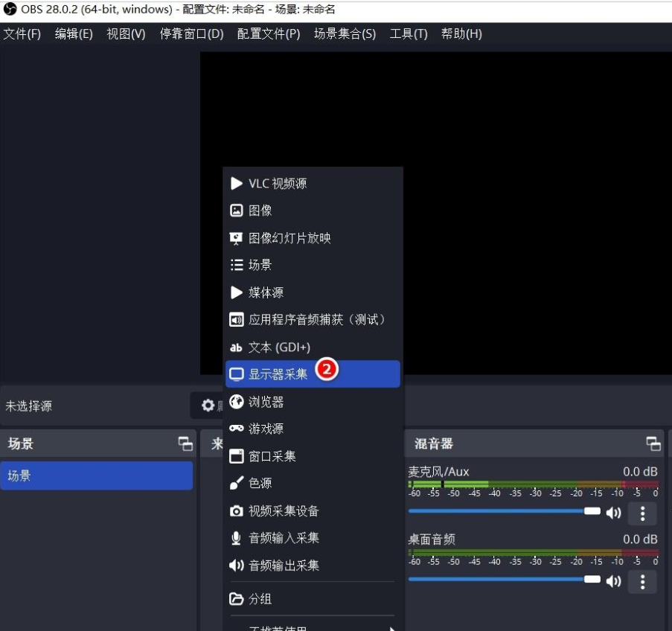Click the 麦克风/Aux level meter
The image size is (672, 631).
pos(534,484)
